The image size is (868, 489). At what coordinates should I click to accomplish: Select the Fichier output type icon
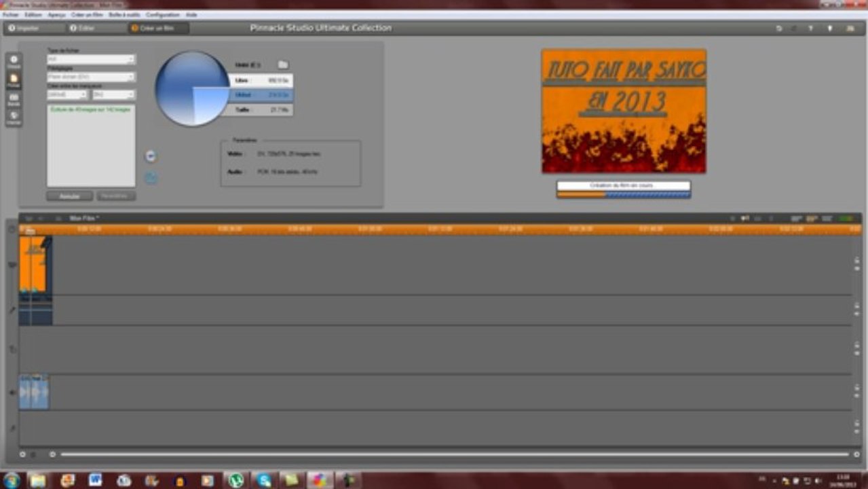(x=14, y=81)
